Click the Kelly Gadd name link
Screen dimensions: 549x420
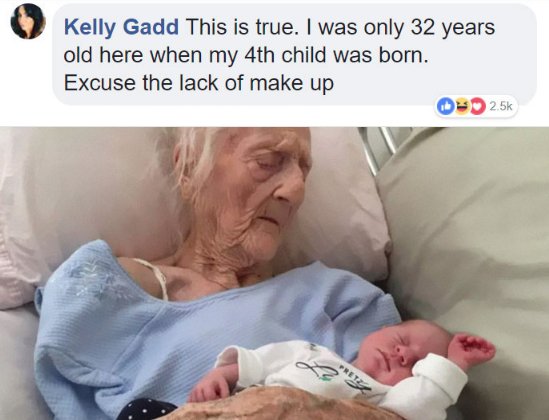[121, 27]
